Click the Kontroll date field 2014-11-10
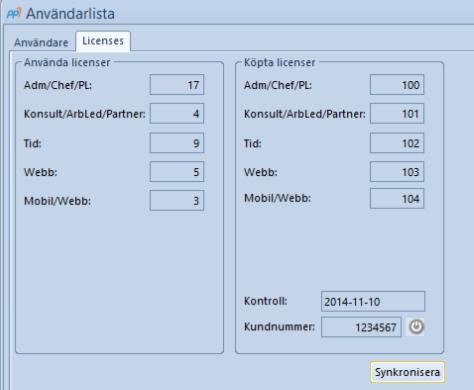This screenshot has height=390, width=474. [373, 301]
